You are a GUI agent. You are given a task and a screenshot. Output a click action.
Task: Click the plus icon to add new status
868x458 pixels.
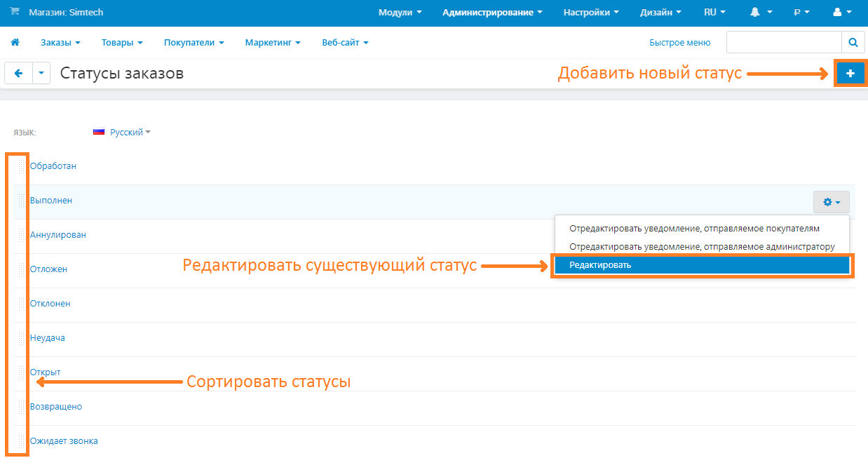tap(850, 73)
